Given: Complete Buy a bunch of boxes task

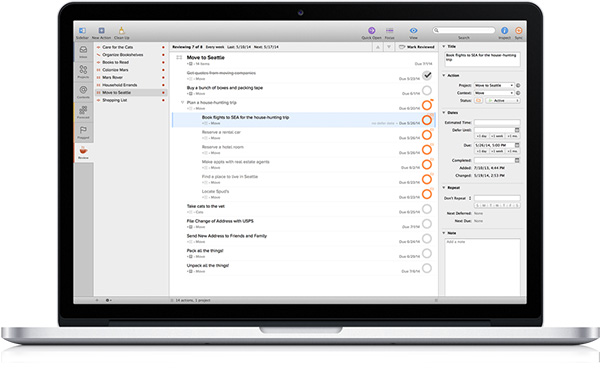Looking at the screenshot, I should (x=427, y=90).
